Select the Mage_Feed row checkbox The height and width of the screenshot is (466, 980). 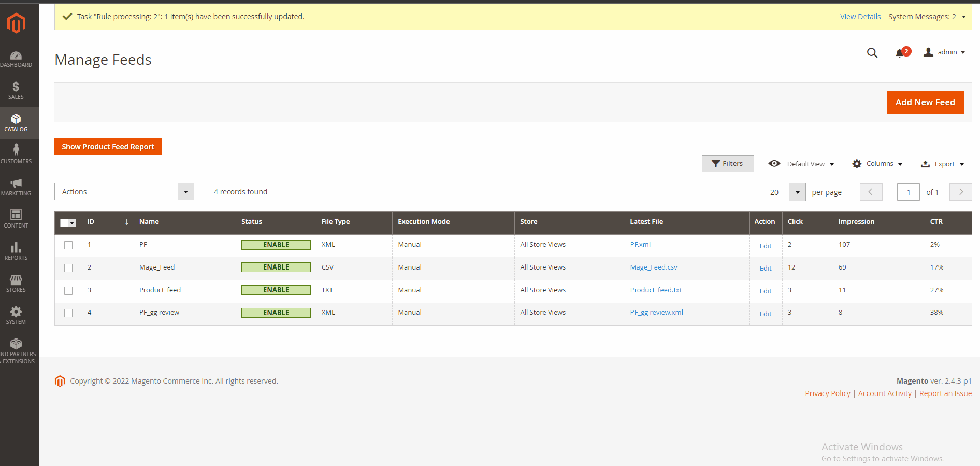tap(68, 268)
